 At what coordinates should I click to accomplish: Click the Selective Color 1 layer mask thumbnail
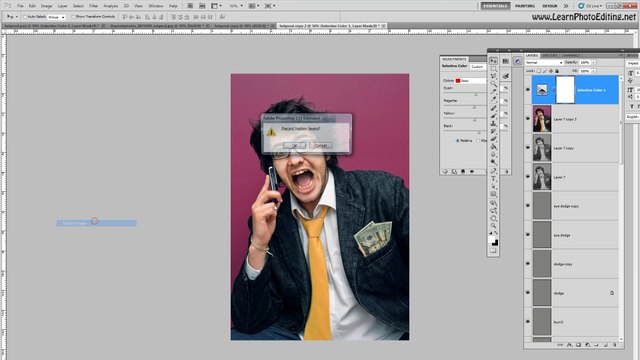point(565,90)
